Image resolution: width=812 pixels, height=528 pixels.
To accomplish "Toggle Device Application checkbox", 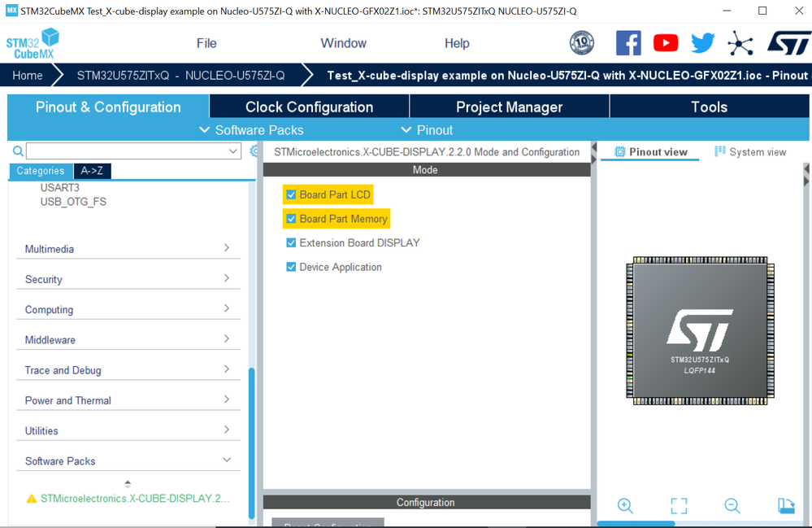I will (291, 267).
